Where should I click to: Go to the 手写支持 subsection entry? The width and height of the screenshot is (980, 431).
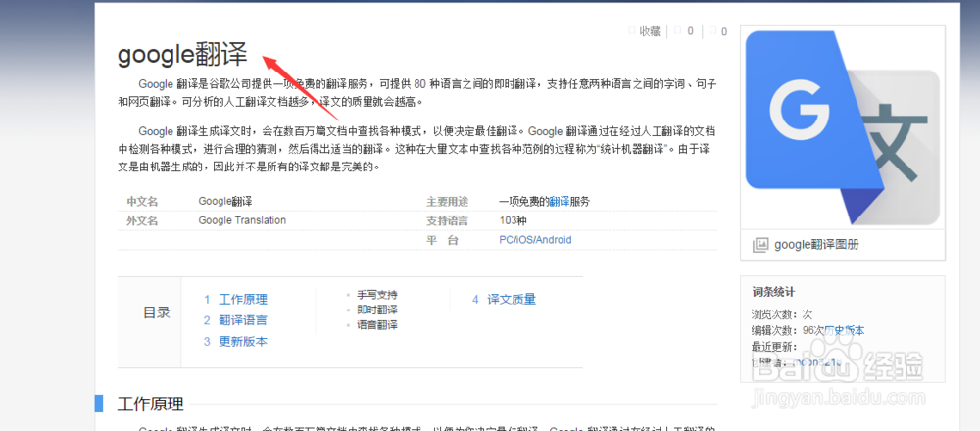click(x=377, y=294)
